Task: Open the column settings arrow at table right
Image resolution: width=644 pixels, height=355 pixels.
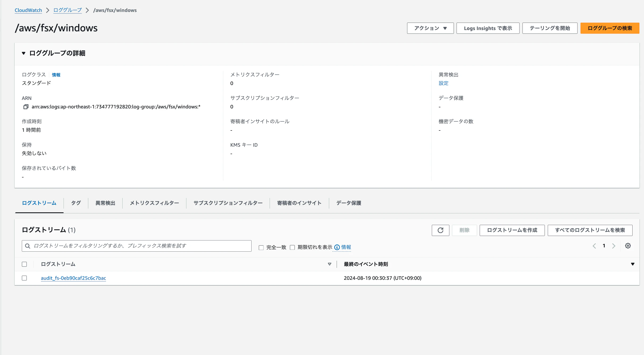Action: (633, 264)
